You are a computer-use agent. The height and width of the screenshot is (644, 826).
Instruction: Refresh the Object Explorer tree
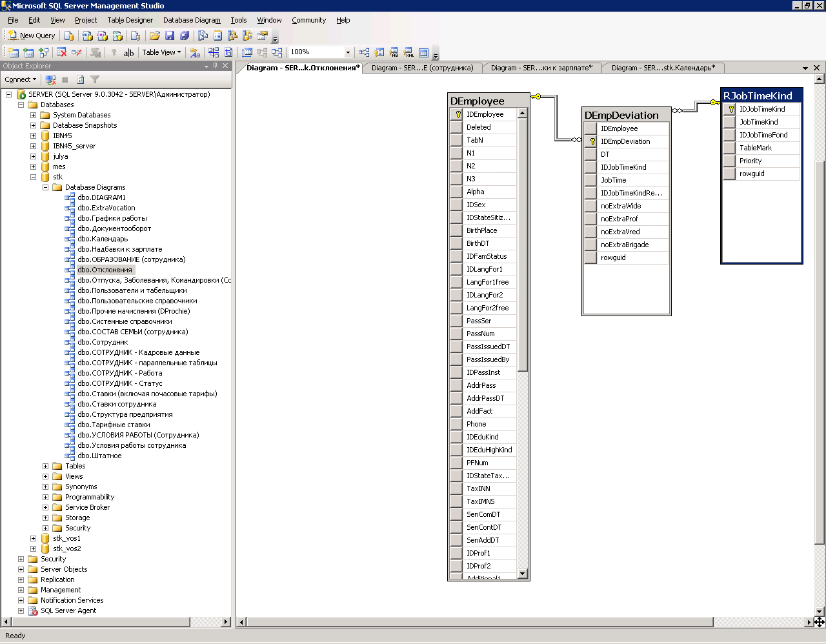(x=80, y=79)
